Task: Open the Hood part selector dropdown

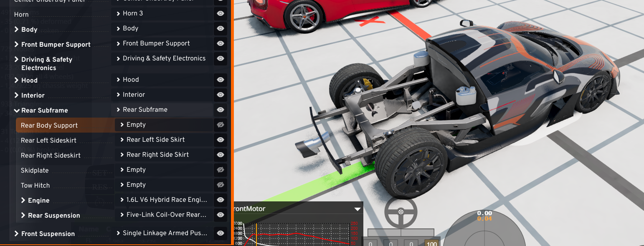Action: pos(162,80)
